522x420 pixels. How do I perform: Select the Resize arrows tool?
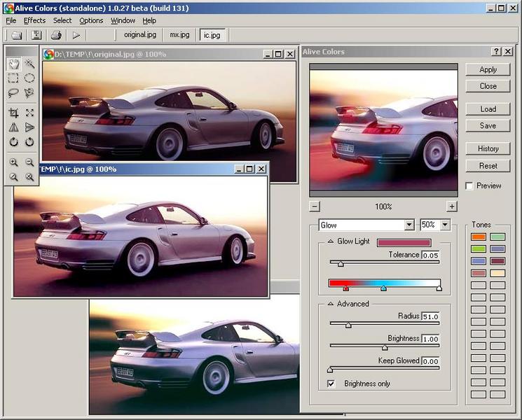coord(29,113)
